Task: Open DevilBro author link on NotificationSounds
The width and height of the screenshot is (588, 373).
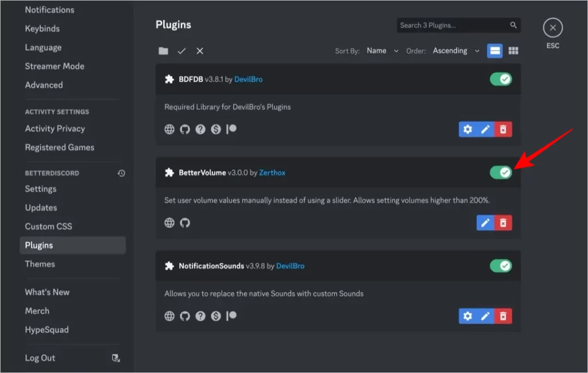Action: (290, 266)
